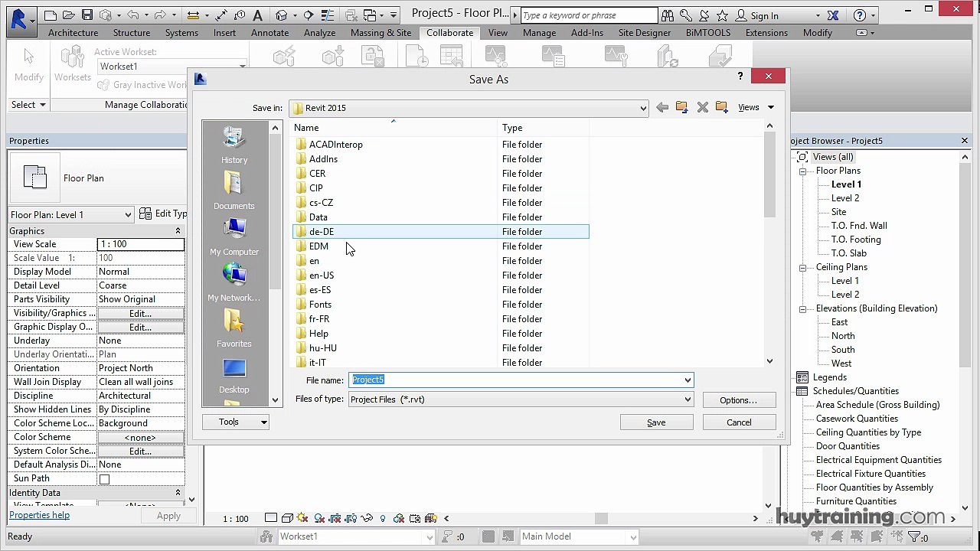Viewport: 980px width, 551px height.
Task: Open the Properties help link
Action: click(39, 515)
